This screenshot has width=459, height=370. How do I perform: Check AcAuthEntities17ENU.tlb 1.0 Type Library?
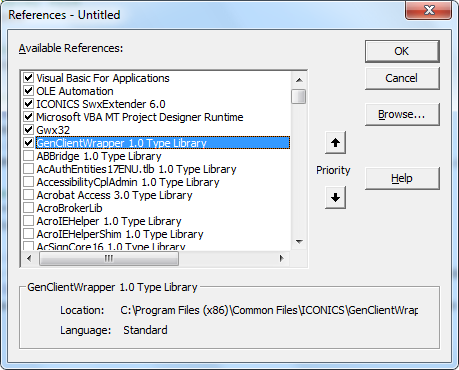click(29, 169)
